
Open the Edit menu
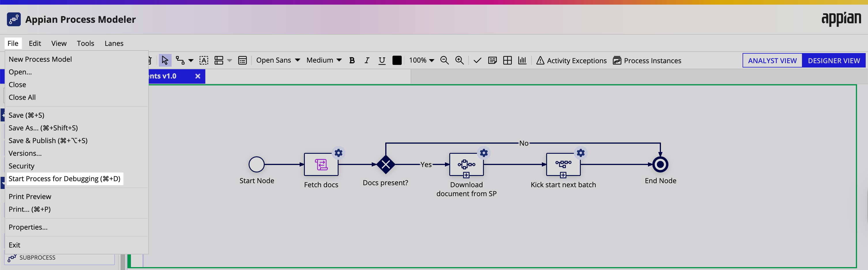coord(35,44)
